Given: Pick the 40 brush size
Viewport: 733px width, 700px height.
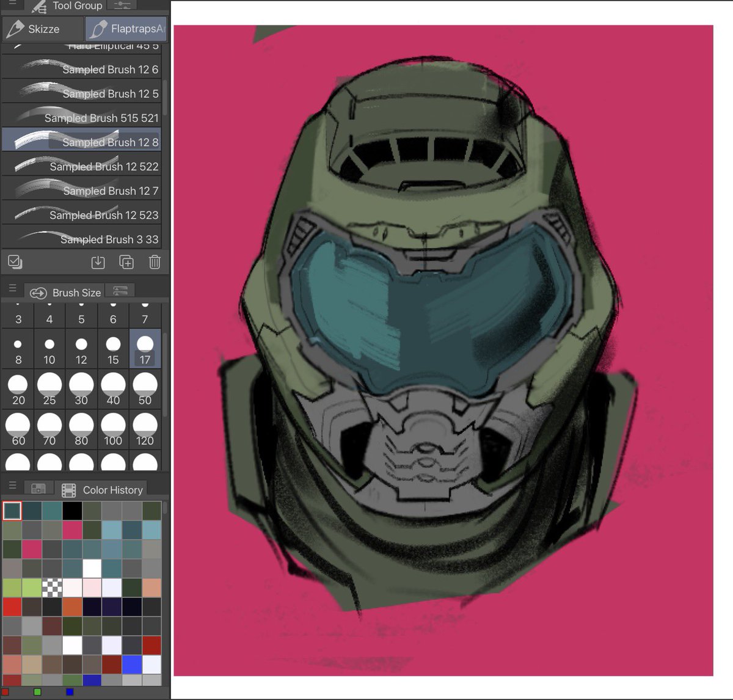Looking at the screenshot, I should [x=113, y=390].
